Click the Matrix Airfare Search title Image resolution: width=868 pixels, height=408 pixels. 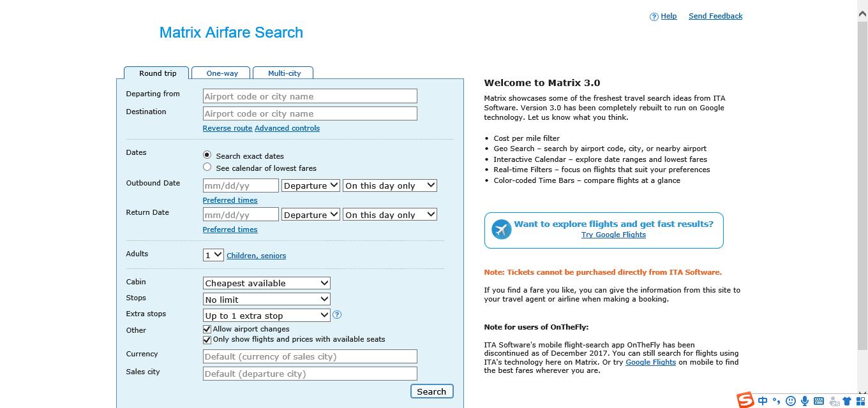point(231,33)
